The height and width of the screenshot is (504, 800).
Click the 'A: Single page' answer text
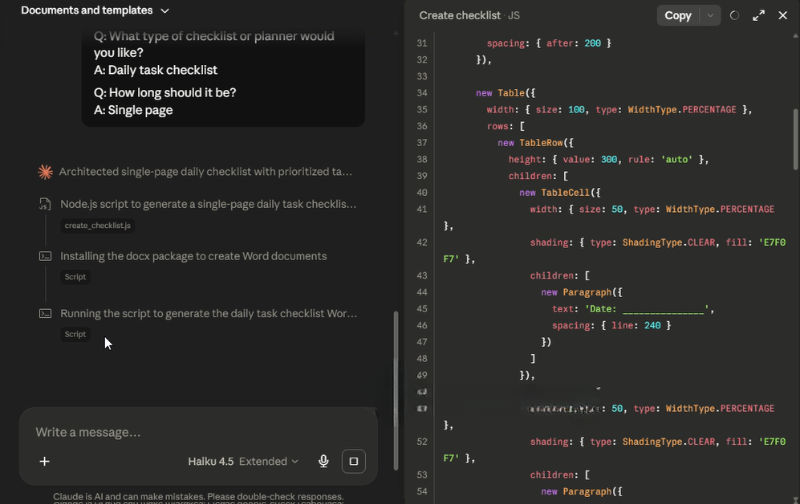click(x=133, y=110)
